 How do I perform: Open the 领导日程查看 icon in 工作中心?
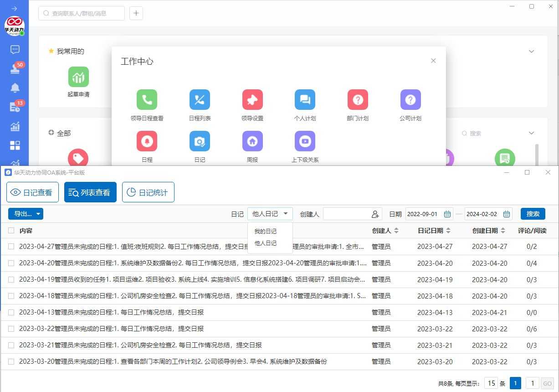[x=147, y=99]
